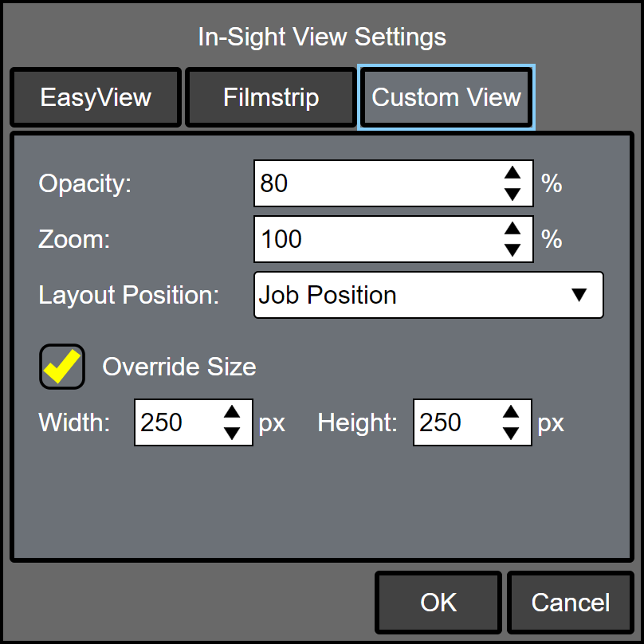Open the Layout Position dropdown
Screen dimensions: 644x644
[x=428, y=295]
